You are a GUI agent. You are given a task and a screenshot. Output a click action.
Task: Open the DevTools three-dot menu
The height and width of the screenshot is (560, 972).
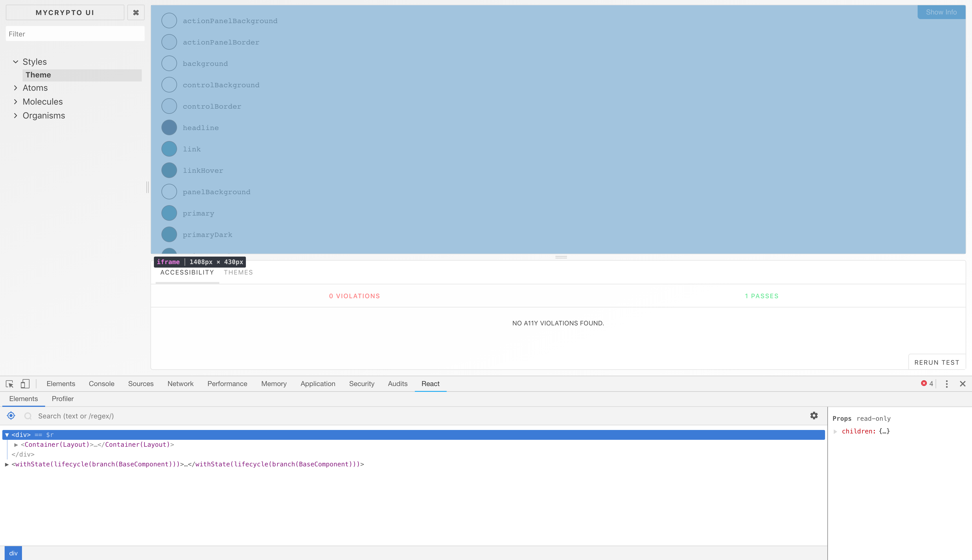(x=947, y=383)
